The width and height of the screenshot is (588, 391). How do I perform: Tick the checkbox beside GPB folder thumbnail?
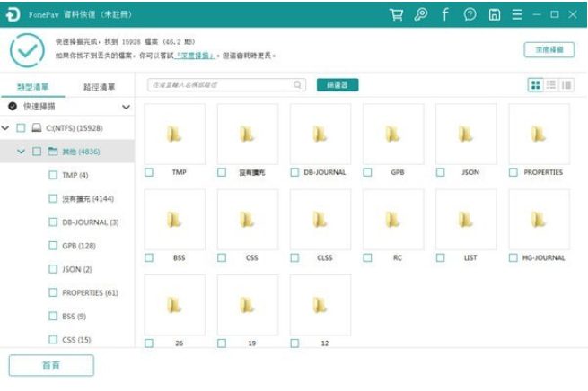click(367, 172)
